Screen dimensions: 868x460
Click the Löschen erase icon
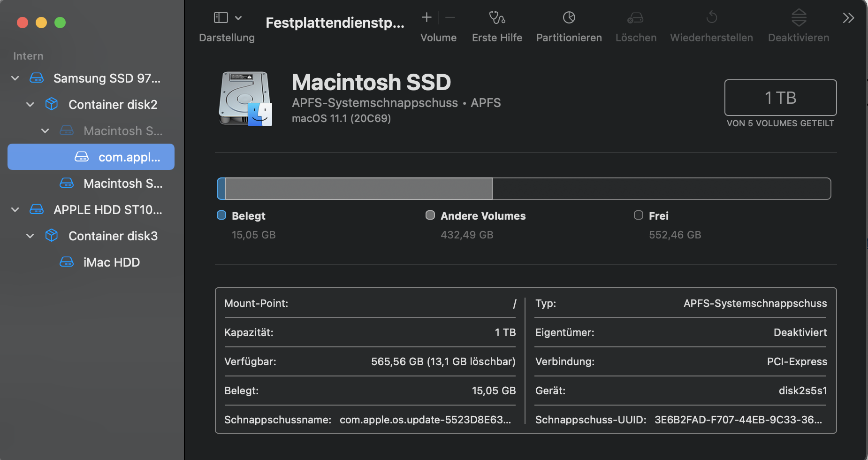[x=635, y=18]
